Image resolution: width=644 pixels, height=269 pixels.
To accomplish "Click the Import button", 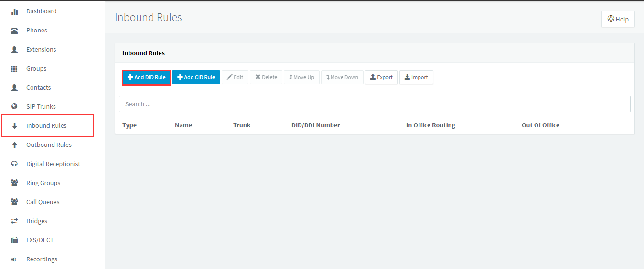I will tap(416, 77).
